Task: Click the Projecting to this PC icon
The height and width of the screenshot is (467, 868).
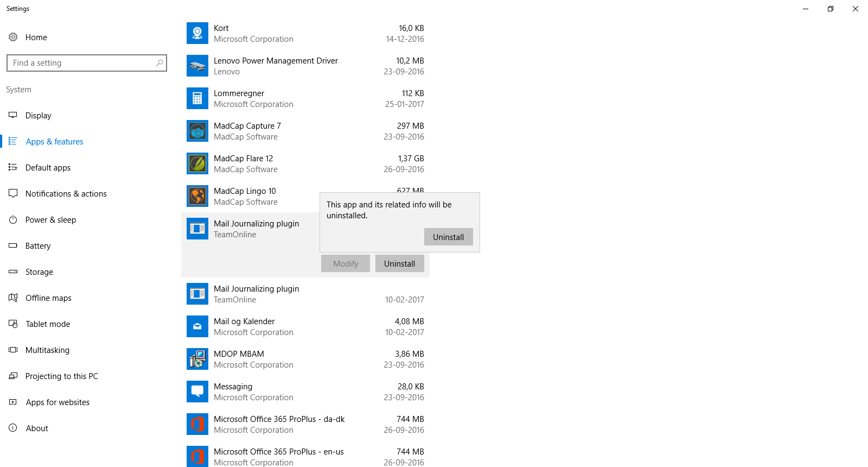Action: click(13, 376)
